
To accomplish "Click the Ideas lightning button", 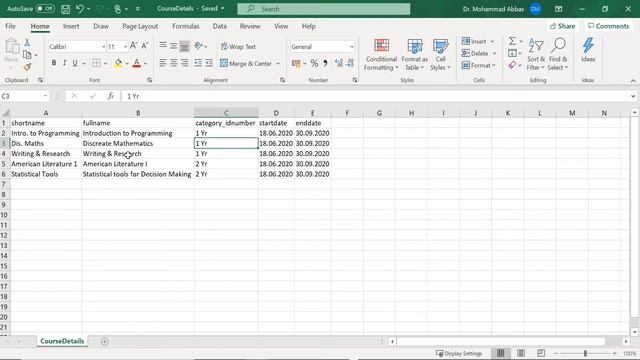I will 588,50.
